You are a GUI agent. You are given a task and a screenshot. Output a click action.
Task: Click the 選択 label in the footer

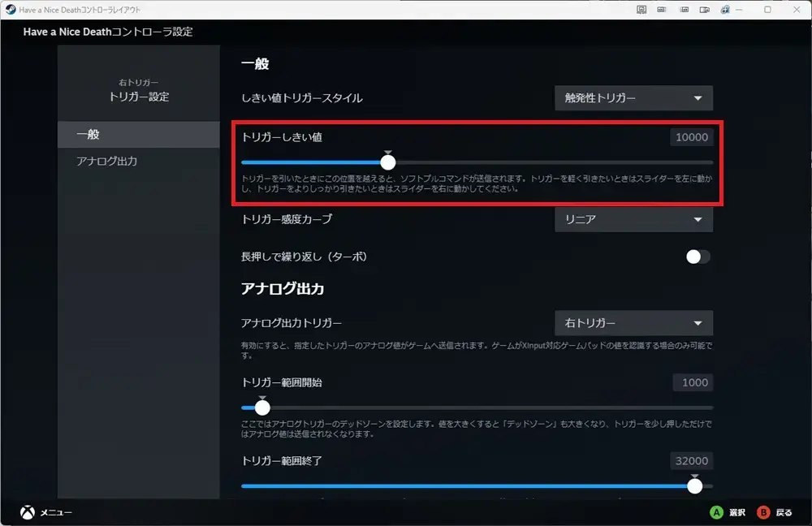(x=737, y=512)
